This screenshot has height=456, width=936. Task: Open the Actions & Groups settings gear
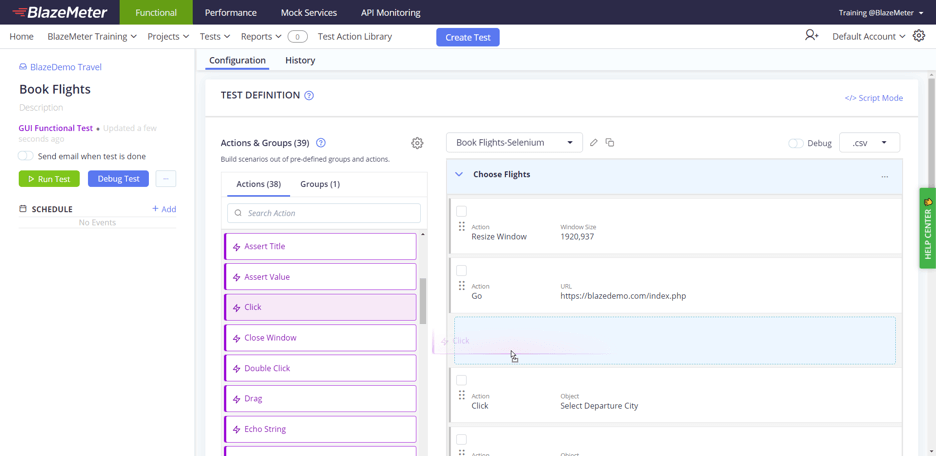(x=417, y=143)
